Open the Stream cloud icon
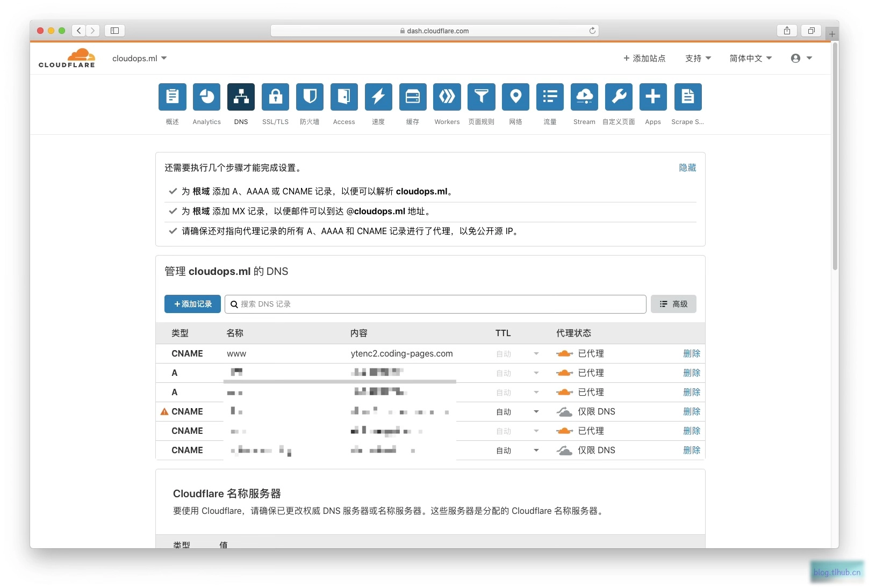869x588 pixels. pos(584,97)
